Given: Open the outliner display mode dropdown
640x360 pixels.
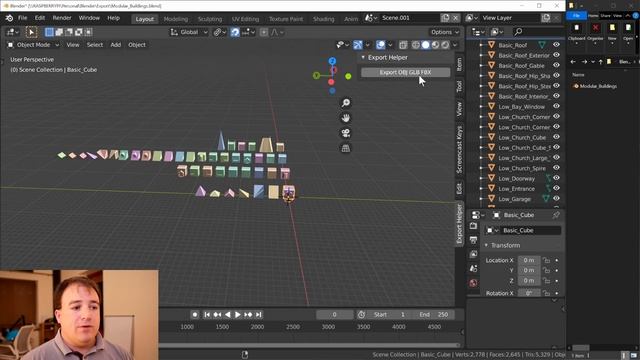Looking at the screenshot, I should pos(497,31).
